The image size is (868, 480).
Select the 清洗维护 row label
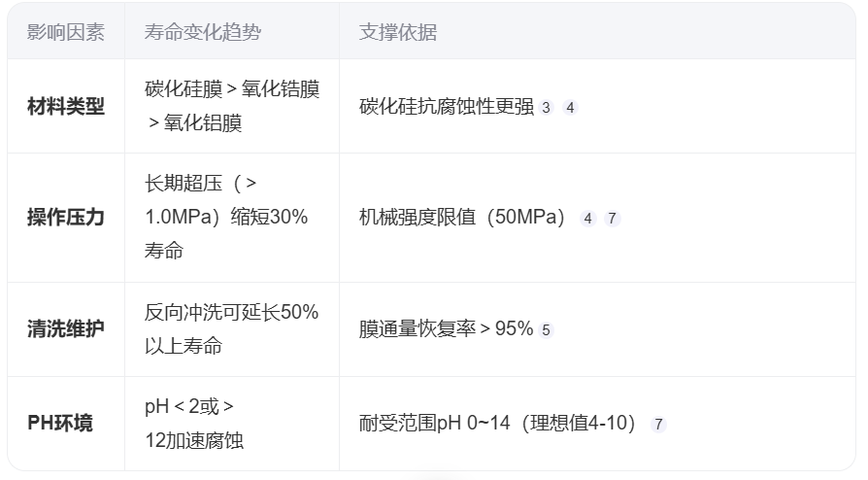pyautogui.click(x=66, y=329)
